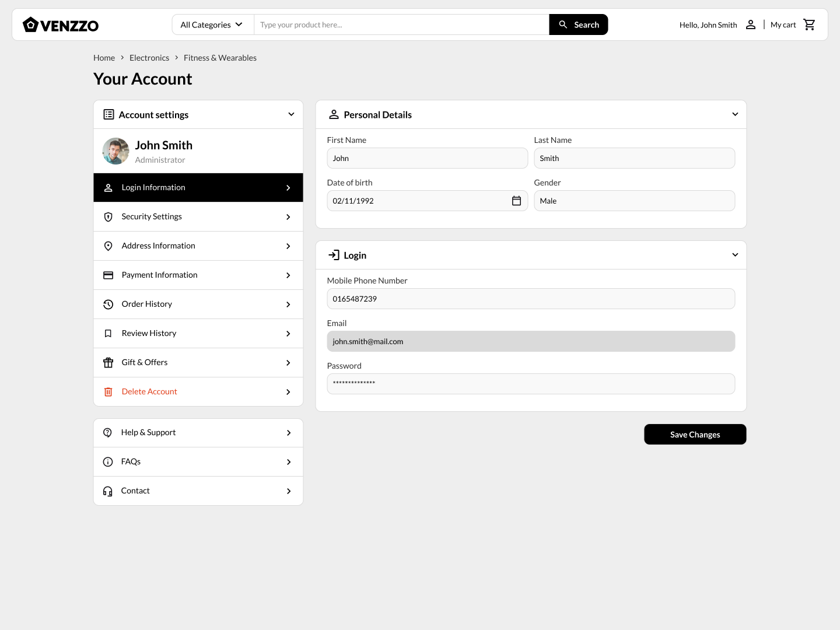Open the date of birth calendar picker
Viewport: 840px width, 630px height.
(x=516, y=201)
